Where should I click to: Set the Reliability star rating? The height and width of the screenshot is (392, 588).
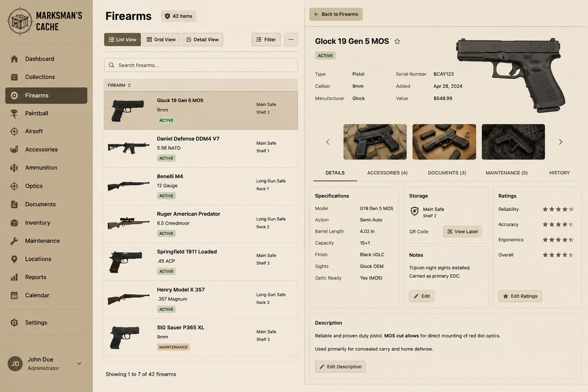coord(558,209)
